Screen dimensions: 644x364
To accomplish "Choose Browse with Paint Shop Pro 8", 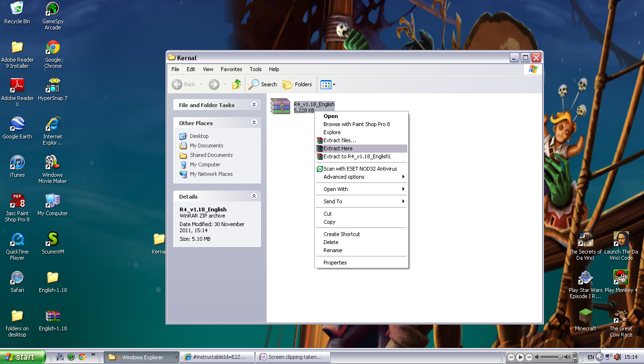I will (x=362, y=124).
